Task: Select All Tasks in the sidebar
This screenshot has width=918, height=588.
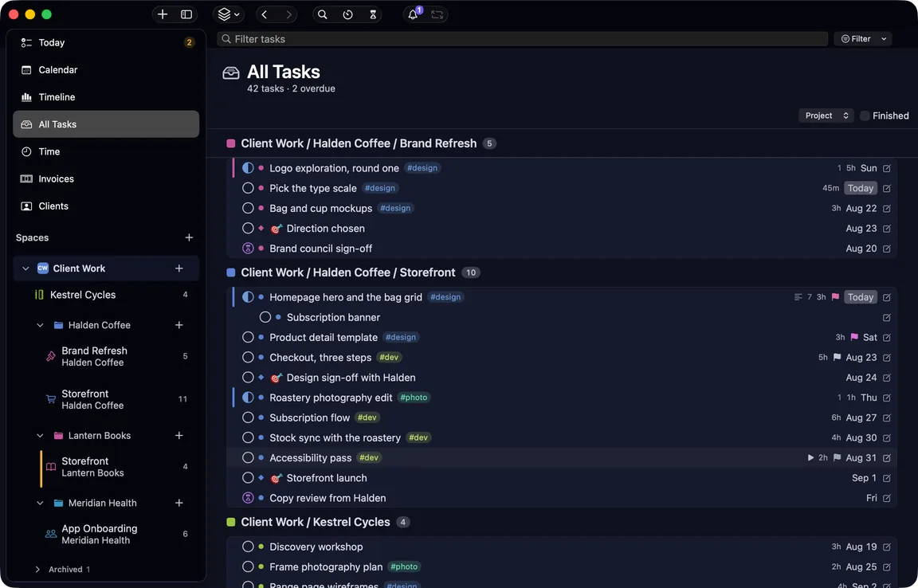Action: (x=106, y=124)
